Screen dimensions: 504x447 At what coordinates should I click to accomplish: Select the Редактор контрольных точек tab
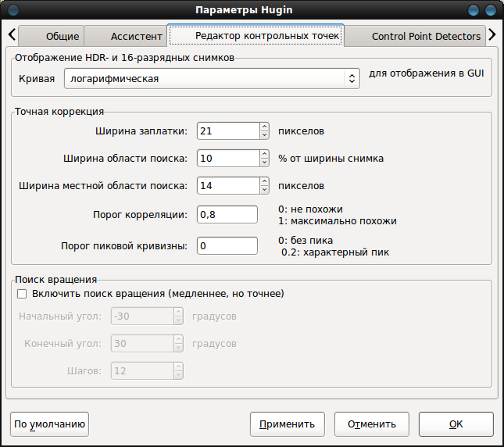click(256, 35)
